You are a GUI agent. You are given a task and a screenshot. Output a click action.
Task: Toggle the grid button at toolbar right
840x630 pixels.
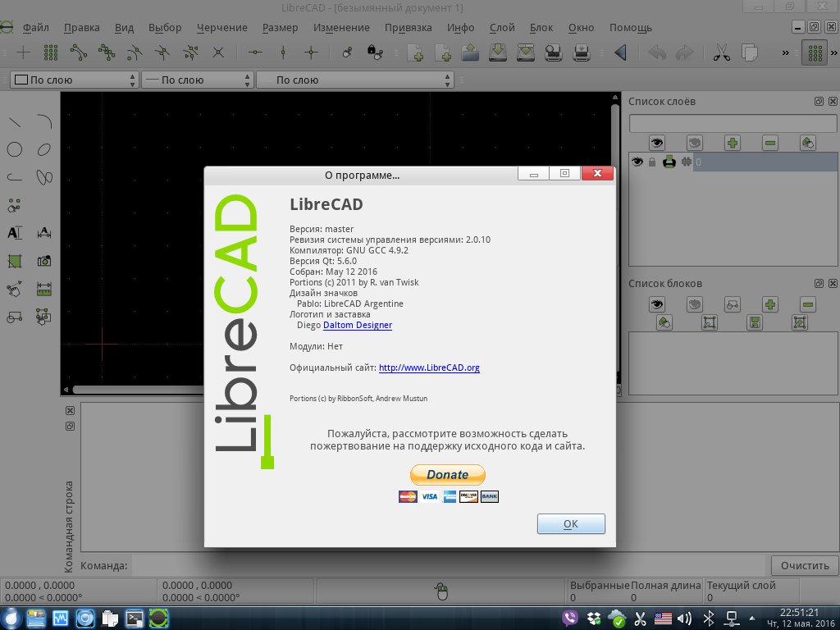(x=815, y=52)
